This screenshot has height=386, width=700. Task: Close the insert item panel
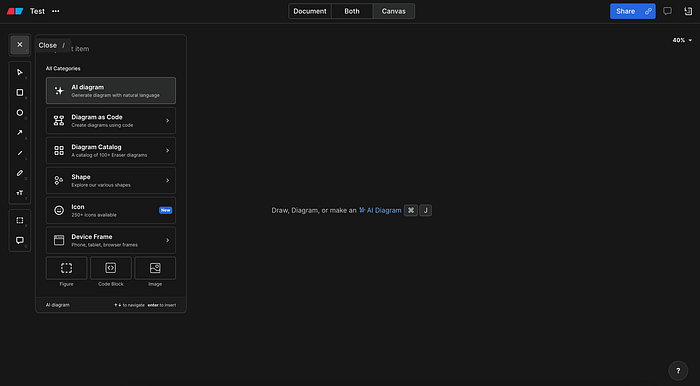20,45
